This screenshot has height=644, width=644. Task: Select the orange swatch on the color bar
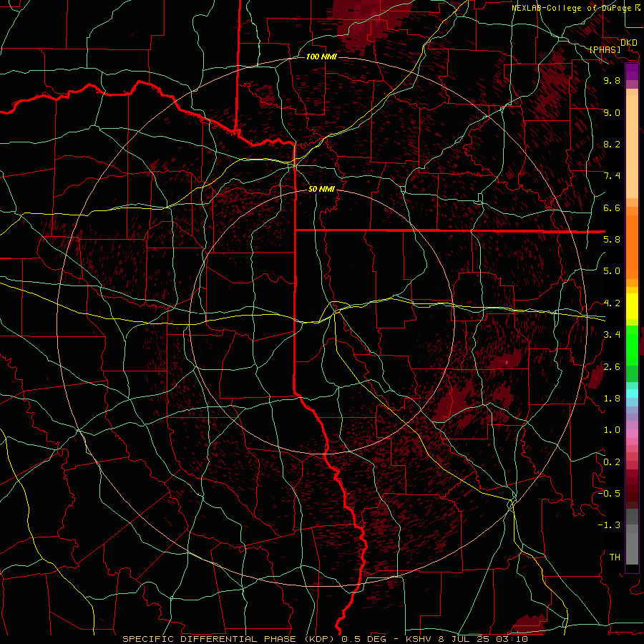632,248
